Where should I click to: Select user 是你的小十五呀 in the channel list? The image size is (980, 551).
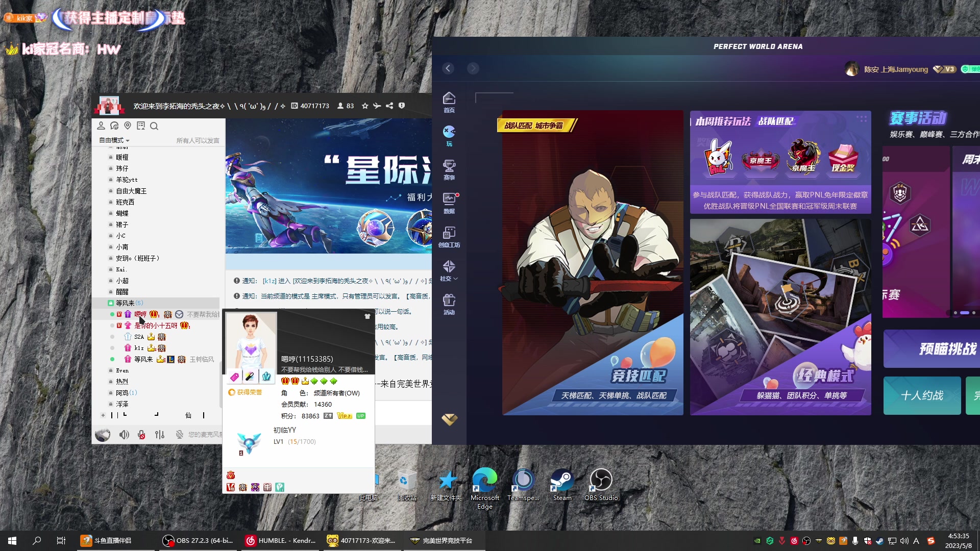(x=156, y=325)
